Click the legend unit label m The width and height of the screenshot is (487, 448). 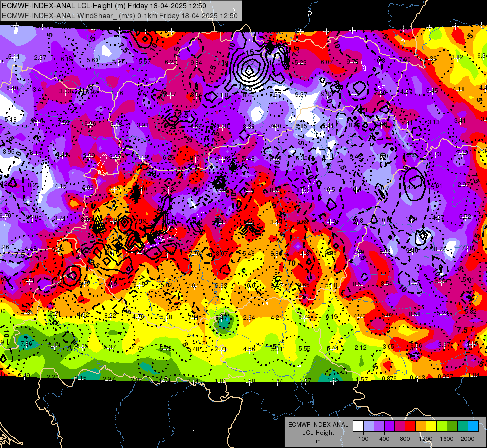click(318, 441)
